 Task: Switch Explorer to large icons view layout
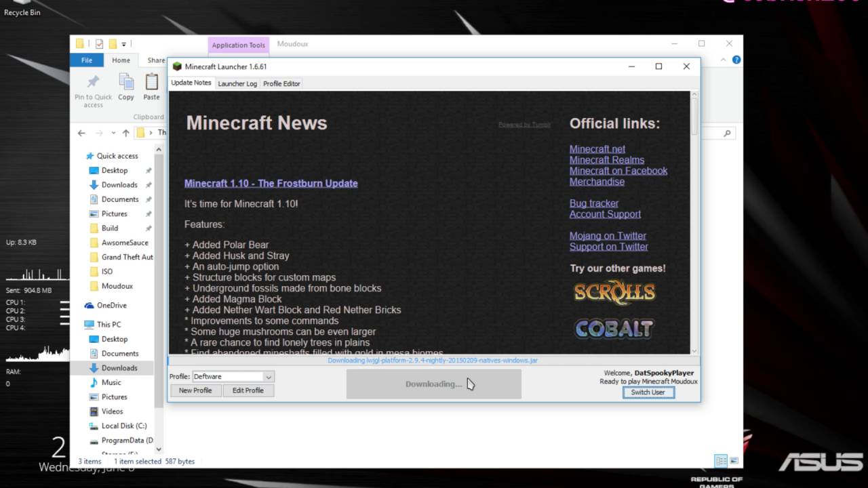click(734, 461)
